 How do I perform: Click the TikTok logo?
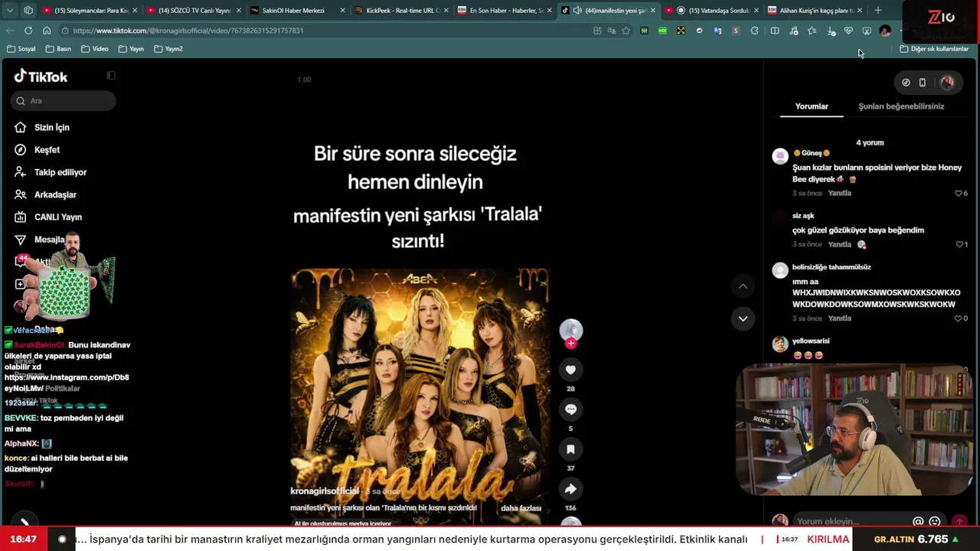41,77
